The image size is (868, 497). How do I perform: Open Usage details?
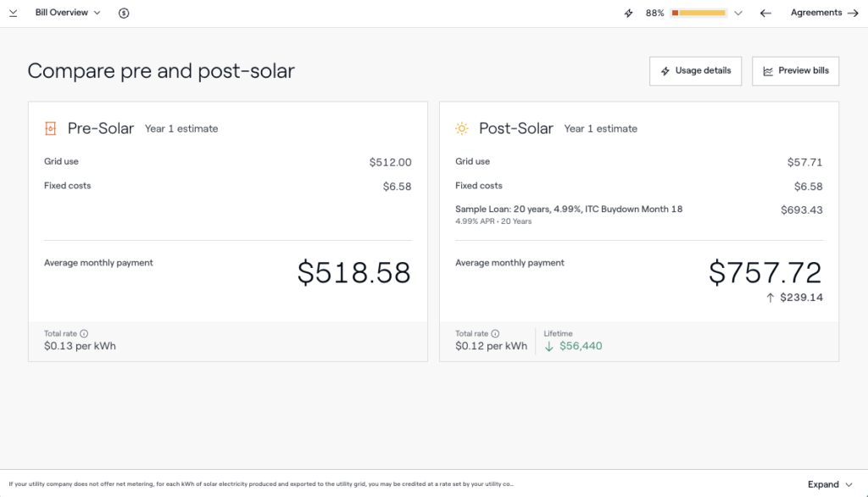tap(695, 71)
